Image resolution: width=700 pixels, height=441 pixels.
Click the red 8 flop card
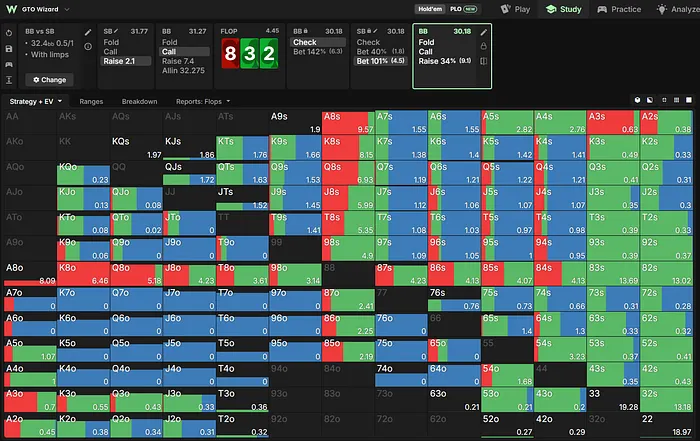[230, 54]
